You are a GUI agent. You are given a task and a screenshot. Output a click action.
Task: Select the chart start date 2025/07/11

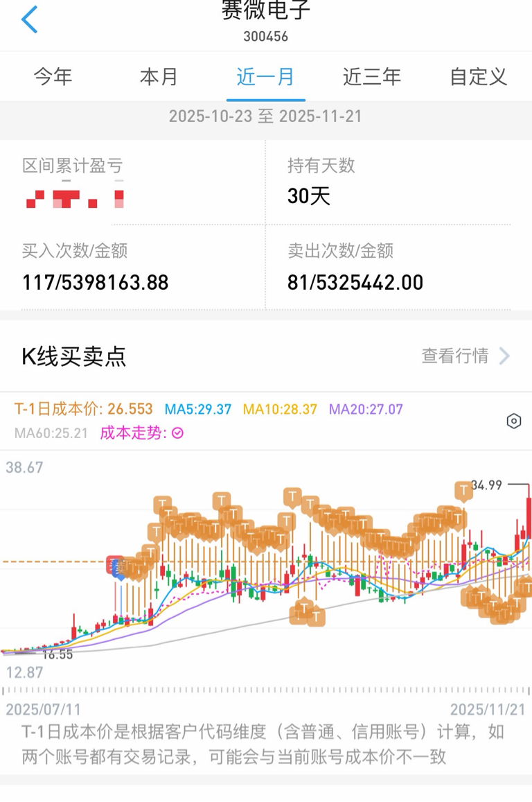click(x=44, y=709)
